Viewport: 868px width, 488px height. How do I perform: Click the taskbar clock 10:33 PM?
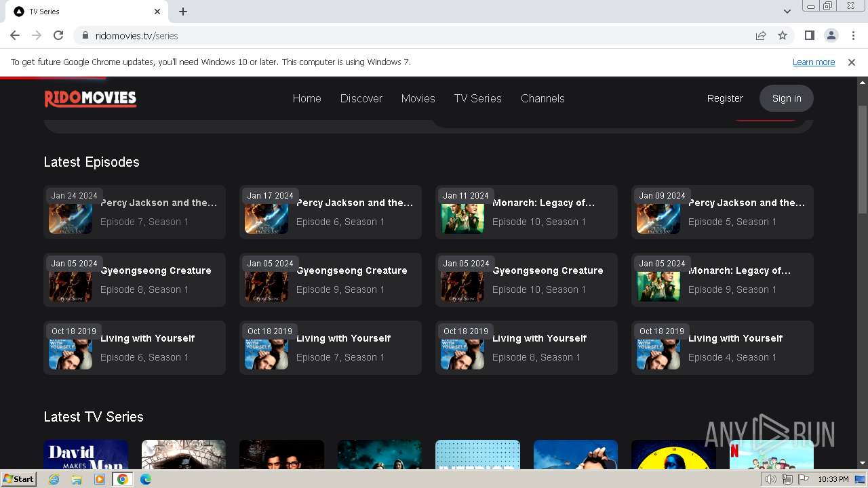tap(833, 479)
